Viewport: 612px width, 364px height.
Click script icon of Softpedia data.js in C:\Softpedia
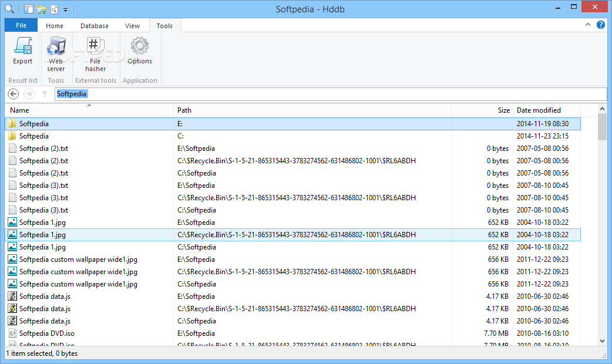pos(12,321)
